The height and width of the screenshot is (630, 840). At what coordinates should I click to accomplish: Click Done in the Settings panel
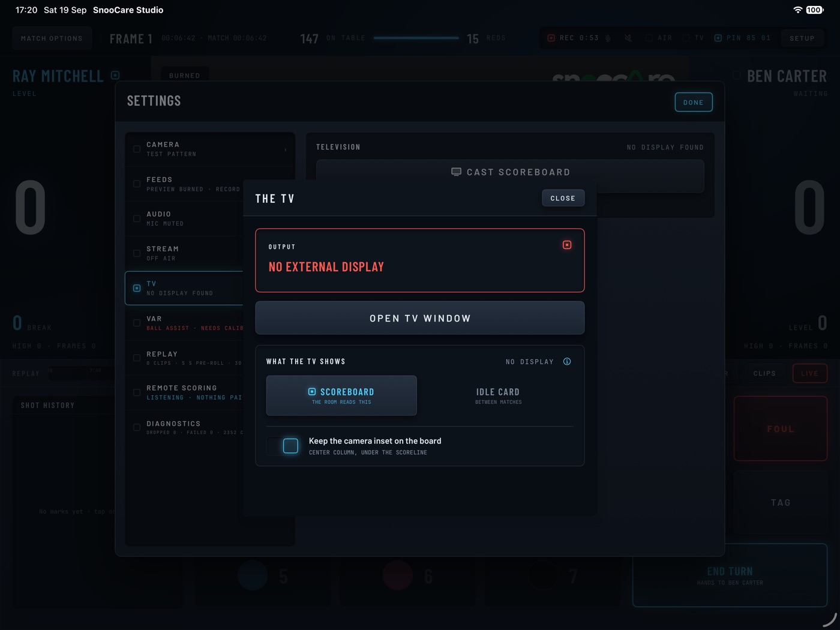coord(694,102)
